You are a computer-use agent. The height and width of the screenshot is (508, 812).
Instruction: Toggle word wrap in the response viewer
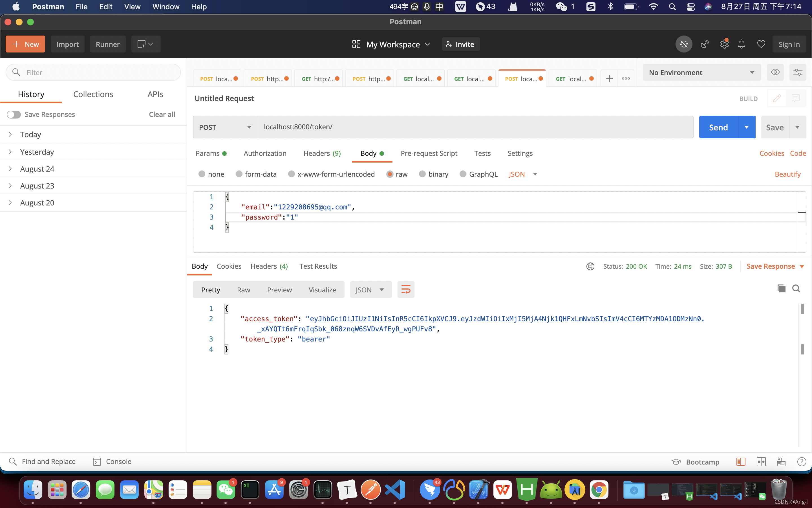click(x=406, y=290)
